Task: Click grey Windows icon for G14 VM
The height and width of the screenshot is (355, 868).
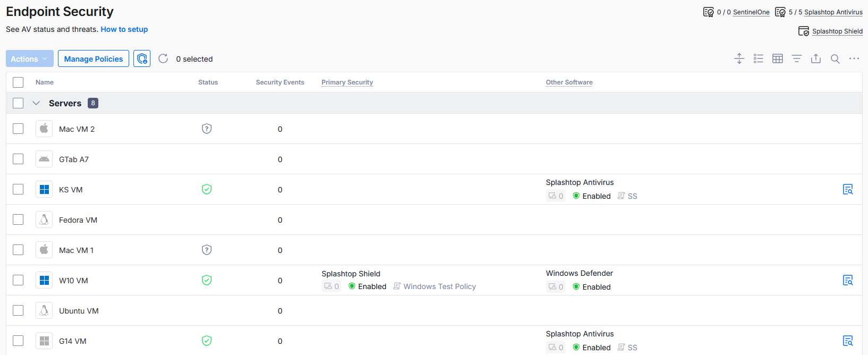Action: (x=44, y=341)
